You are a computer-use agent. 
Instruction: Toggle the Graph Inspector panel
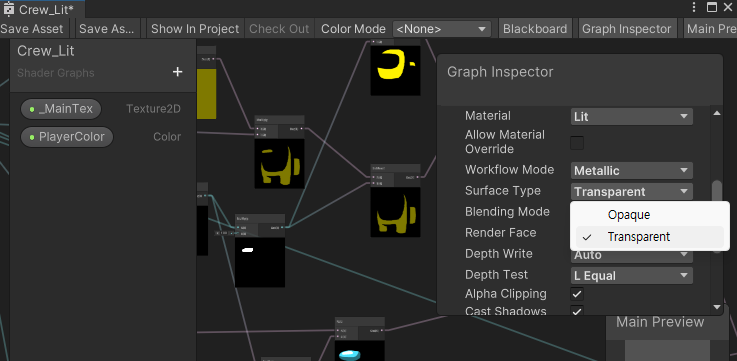tap(627, 29)
